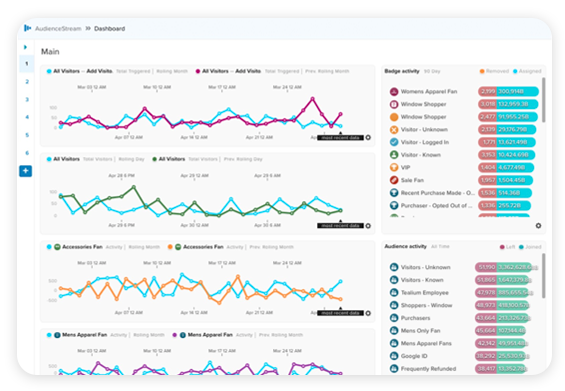Click the Badge activity list scrollbar
Screen dimensions: 565x391
[x=543, y=100]
